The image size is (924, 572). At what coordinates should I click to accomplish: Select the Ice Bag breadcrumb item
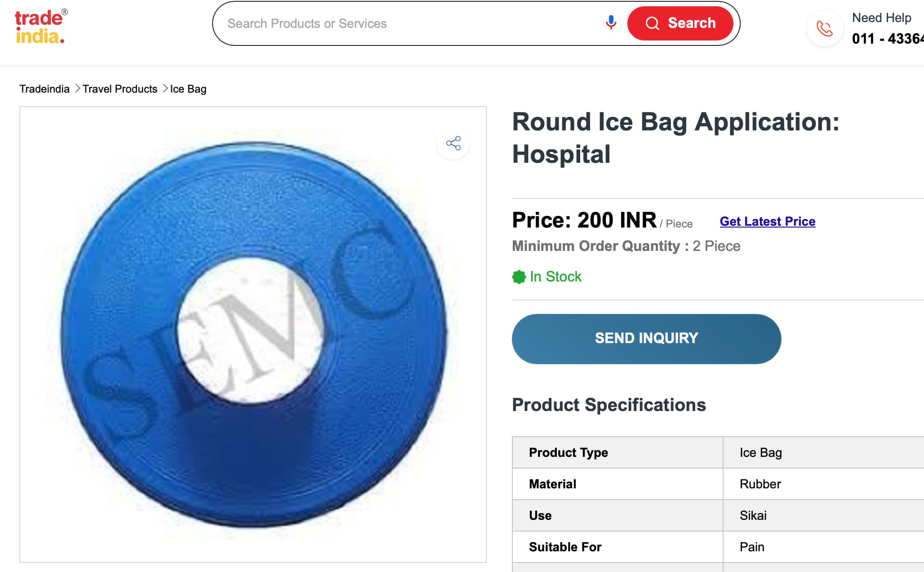click(x=188, y=89)
